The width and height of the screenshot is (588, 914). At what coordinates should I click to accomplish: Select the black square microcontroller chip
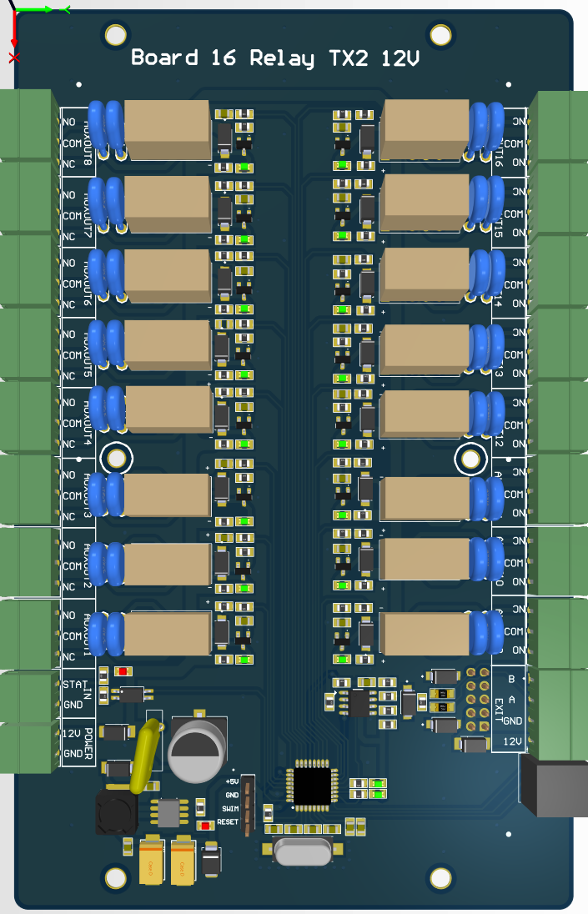[312, 786]
